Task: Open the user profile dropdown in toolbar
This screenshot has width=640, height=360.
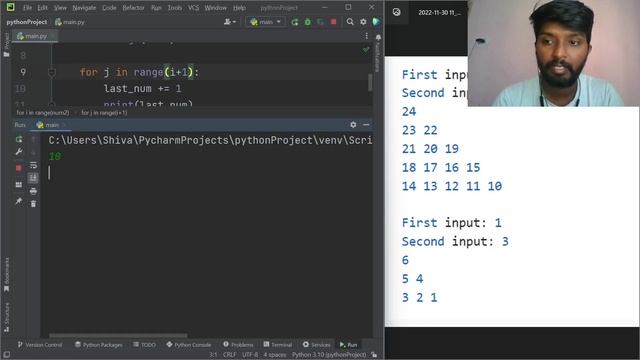Action: [x=230, y=22]
